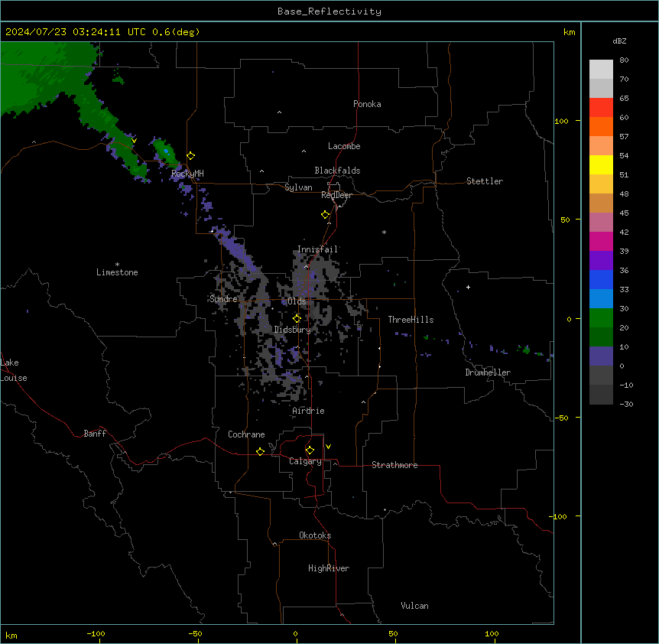Select the Drumheller label

tap(488, 372)
